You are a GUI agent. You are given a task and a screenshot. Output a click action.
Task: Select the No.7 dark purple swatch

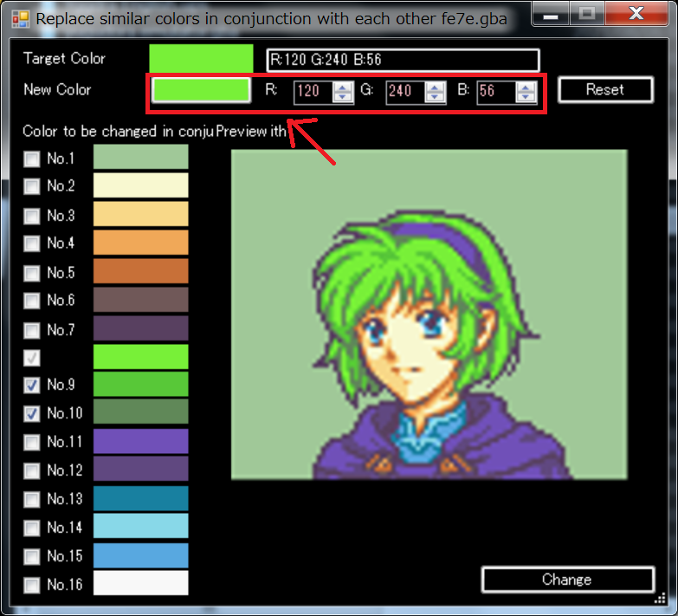[x=141, y=327]
